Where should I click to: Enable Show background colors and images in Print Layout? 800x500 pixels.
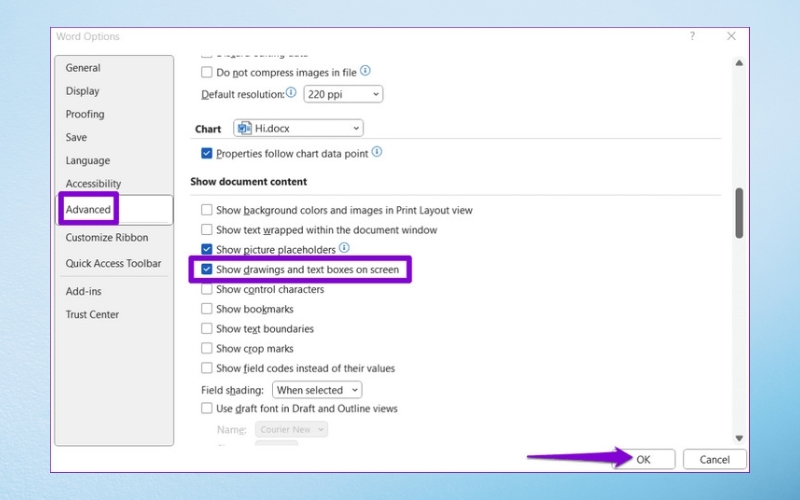(207, 210)
